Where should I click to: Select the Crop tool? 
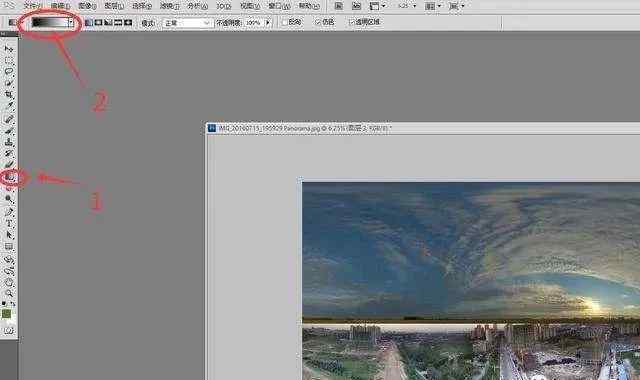9,94
